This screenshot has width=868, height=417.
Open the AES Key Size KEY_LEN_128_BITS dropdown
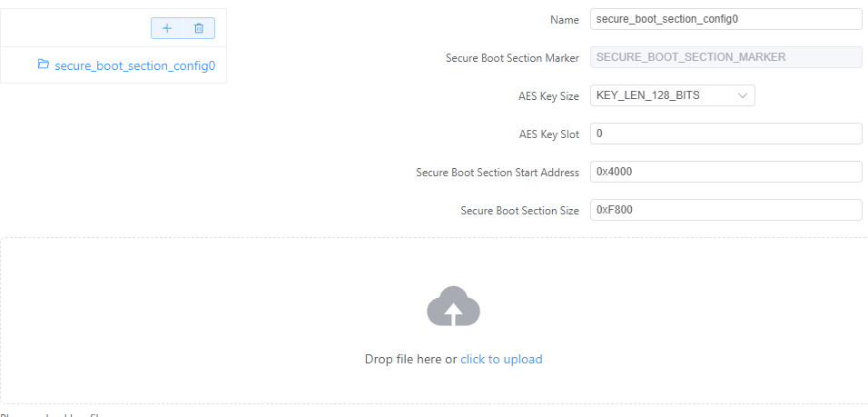click(673, 95)
